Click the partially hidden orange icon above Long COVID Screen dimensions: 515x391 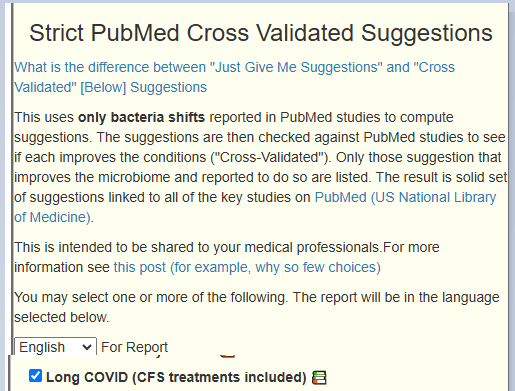(228, 356)
